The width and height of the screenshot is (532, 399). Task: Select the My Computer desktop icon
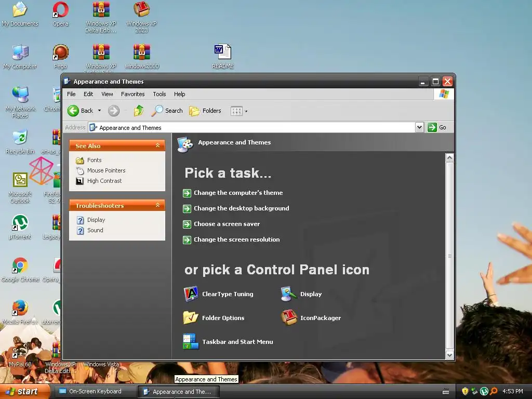[x=20, y=57]
